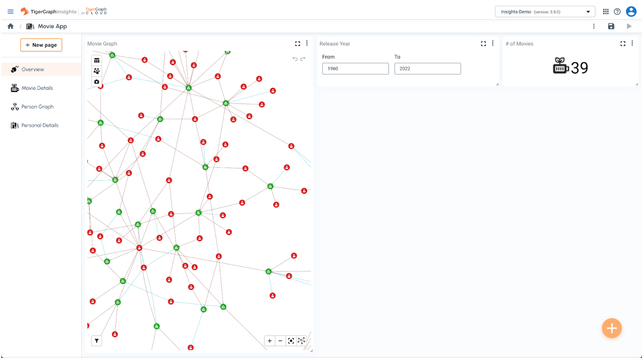This screenshot has width=644, height=360.
Task: Zoom out the graph with minus button
Action: tap(281, 341)
